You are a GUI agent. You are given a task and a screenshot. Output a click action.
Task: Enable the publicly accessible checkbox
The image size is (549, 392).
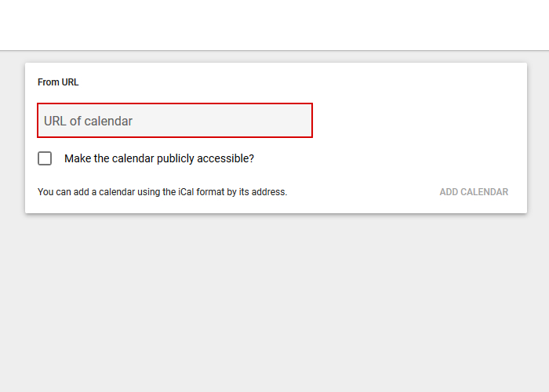pos(45,158)
